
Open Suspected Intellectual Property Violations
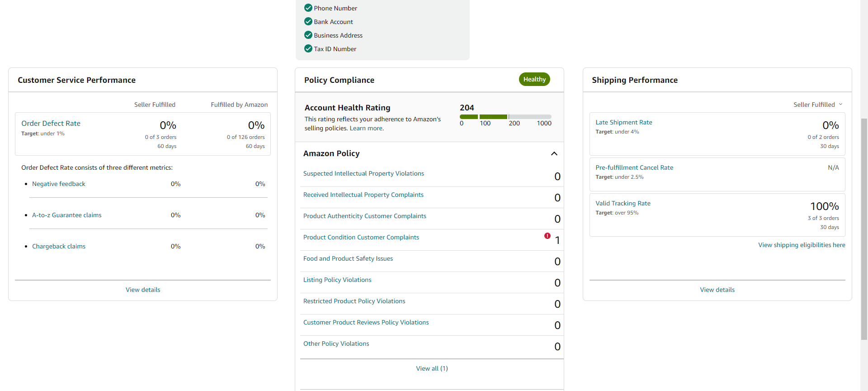tap(363, 173)
